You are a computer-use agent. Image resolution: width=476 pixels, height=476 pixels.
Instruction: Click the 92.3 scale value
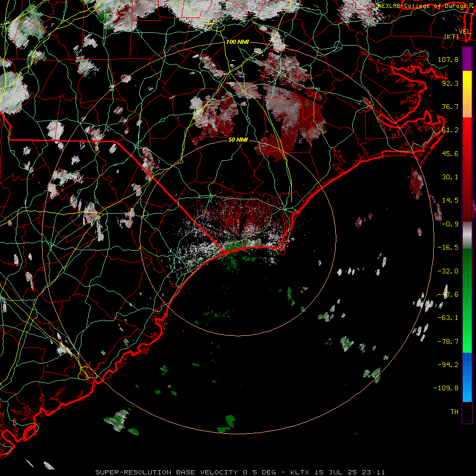[x=450, y=83]
